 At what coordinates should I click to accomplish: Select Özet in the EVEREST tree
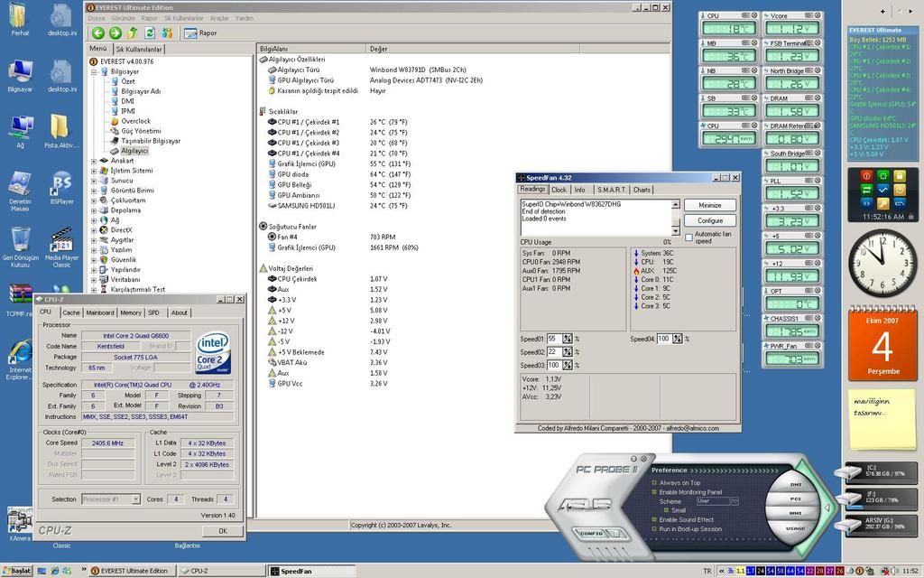(x=128, y=81)
